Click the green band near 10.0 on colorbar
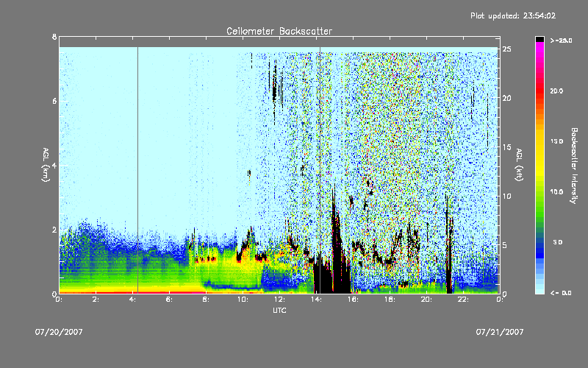 [539, 192]
